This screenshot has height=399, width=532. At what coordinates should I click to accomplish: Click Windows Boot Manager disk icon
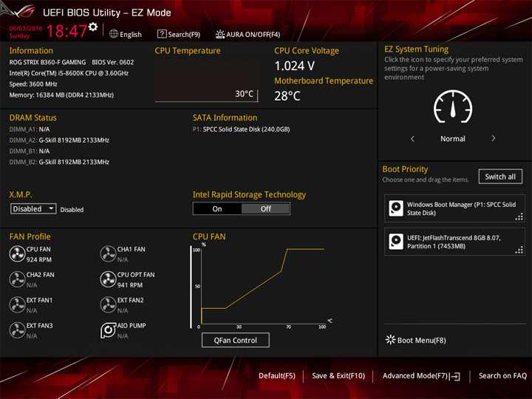[x=396, y=208]
